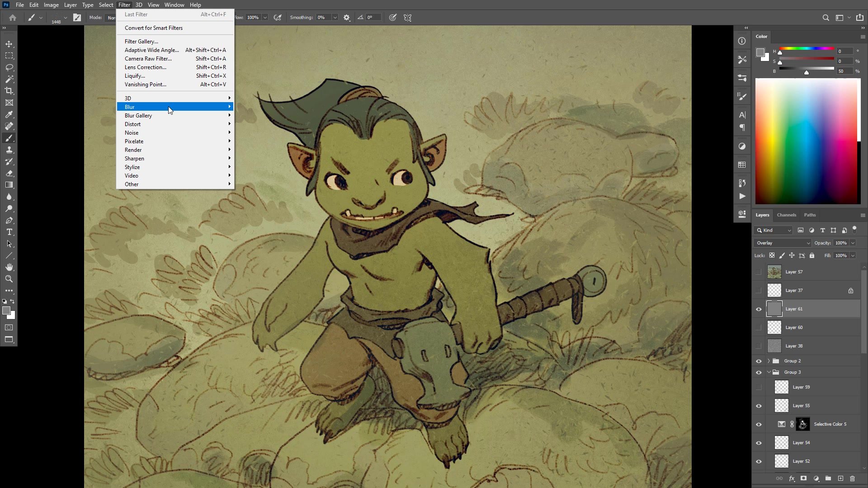
Task: Select the Lasso tool
Action: (x=9, y=67)
